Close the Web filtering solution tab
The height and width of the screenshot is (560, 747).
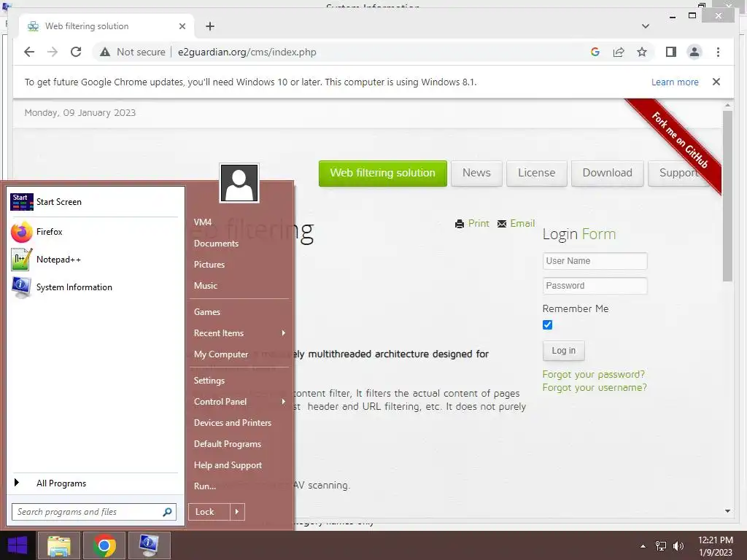click(x=182, y=26)
